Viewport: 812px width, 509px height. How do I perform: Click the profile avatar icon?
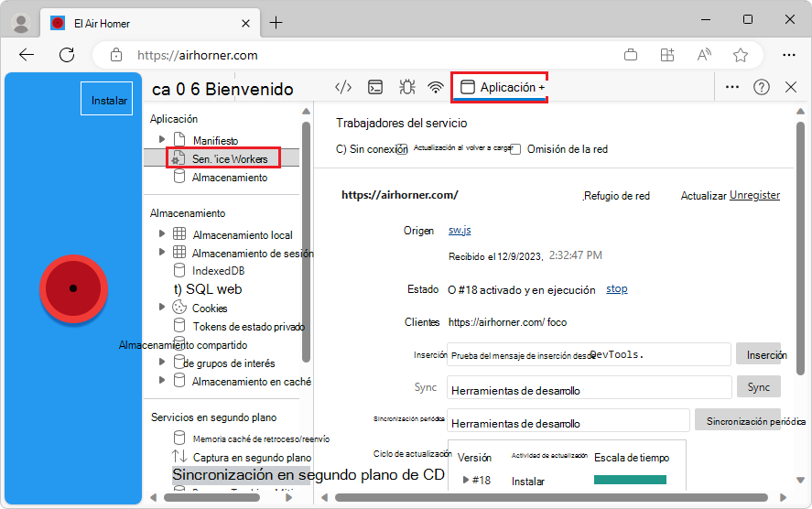[x=21, y=23]
